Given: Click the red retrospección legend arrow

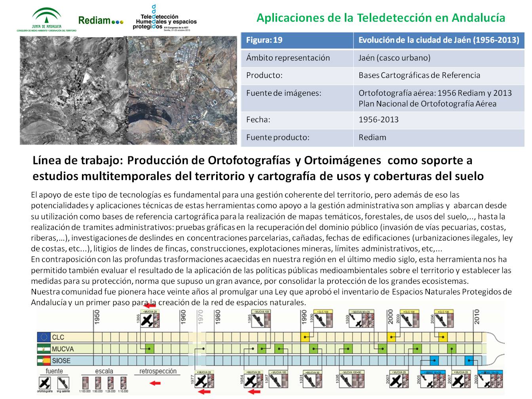Looking at the screenshot, I should (x=155, y=383).
